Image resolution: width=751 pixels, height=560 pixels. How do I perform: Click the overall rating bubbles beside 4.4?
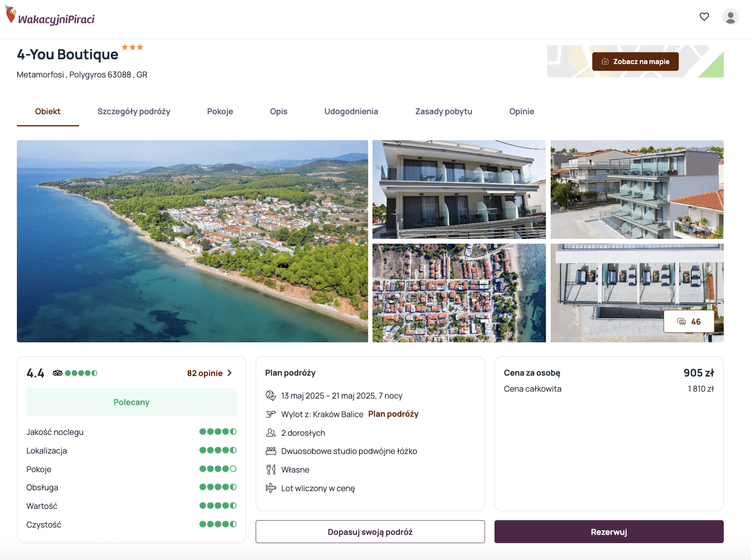pos(81,373)
